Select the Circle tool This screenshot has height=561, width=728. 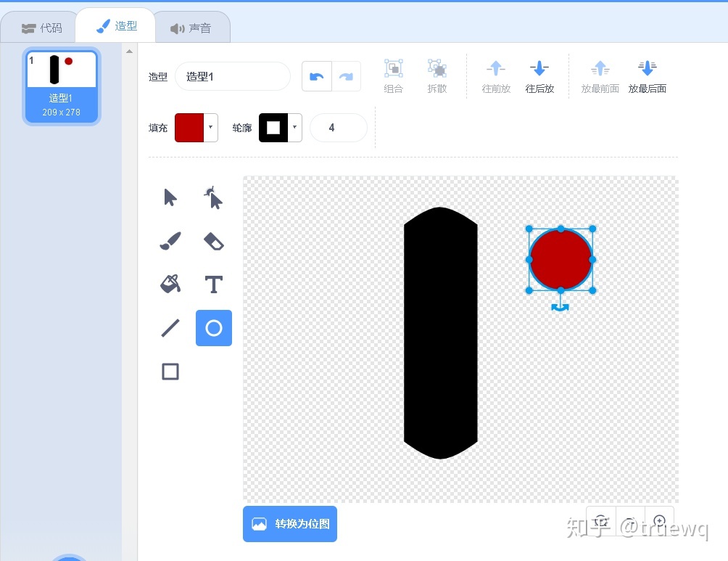[214, 328]
